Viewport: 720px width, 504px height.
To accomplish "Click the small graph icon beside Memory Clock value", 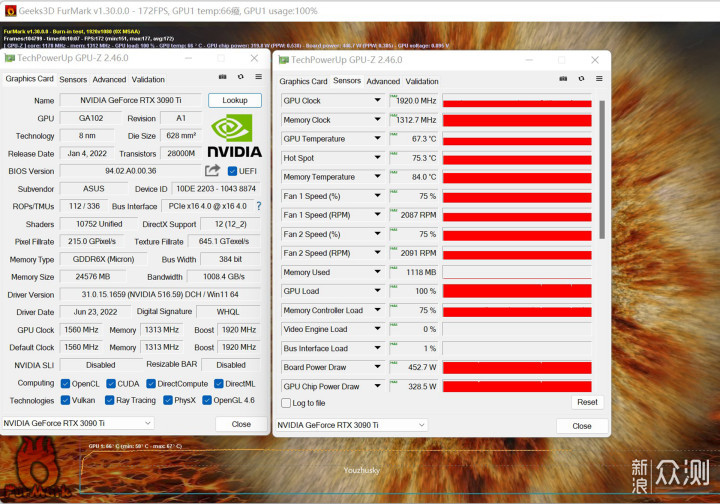I will pyautogui.click(x=394, y=115).
